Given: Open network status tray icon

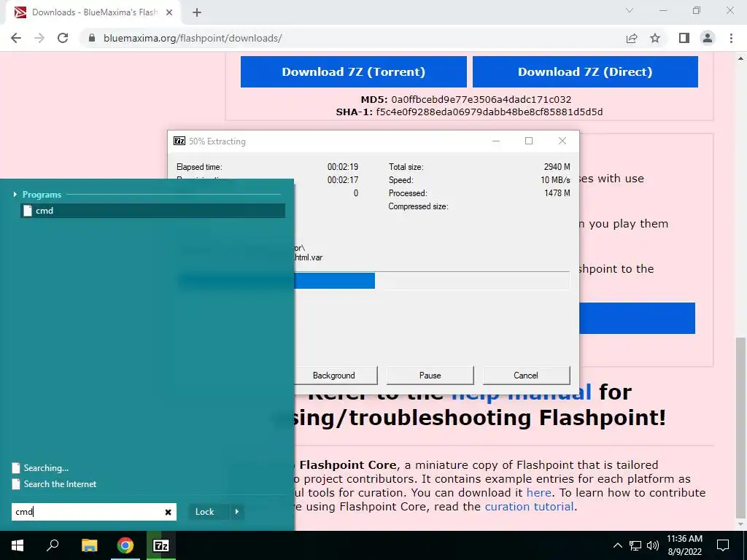Looking at the screenshot, I should 635,545.
